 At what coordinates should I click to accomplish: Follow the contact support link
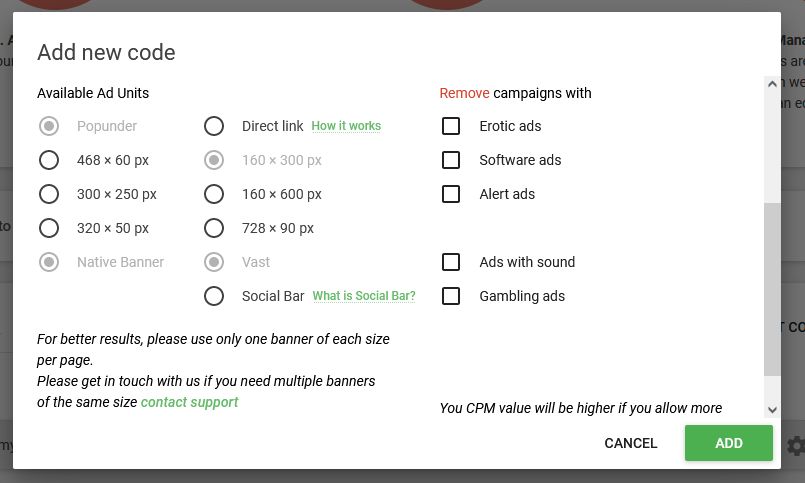pyautogui.click(x=189, y=402)
